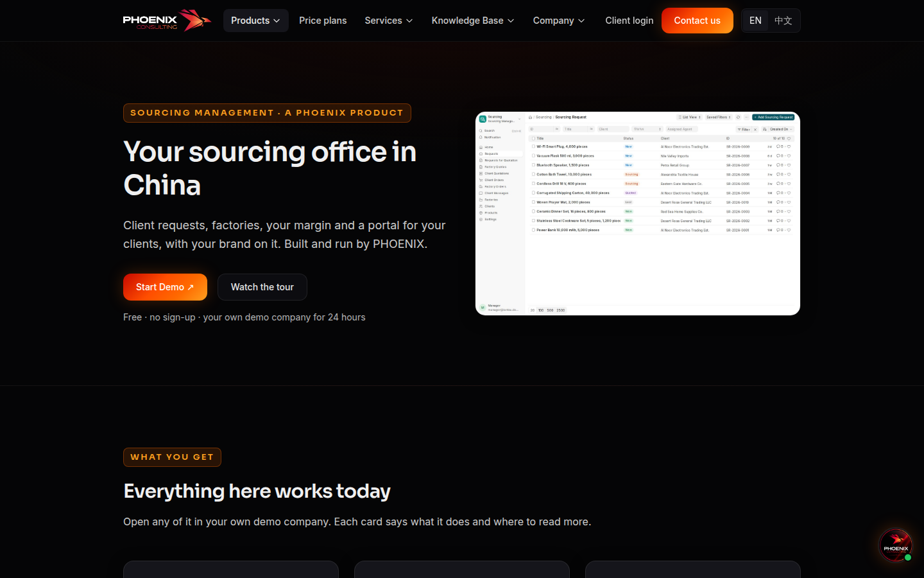Open the Client login link
The height and width of the screenshot is (578, 924).
point(629,21)
